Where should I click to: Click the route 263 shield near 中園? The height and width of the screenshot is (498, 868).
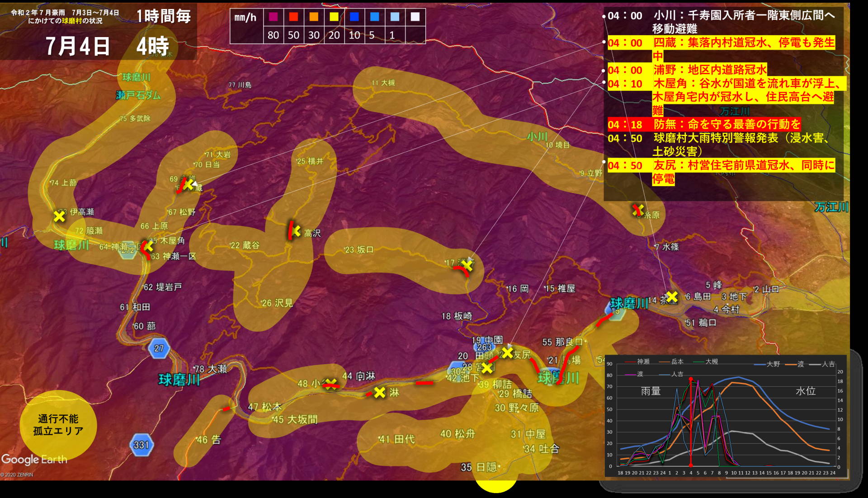[484, 347]
